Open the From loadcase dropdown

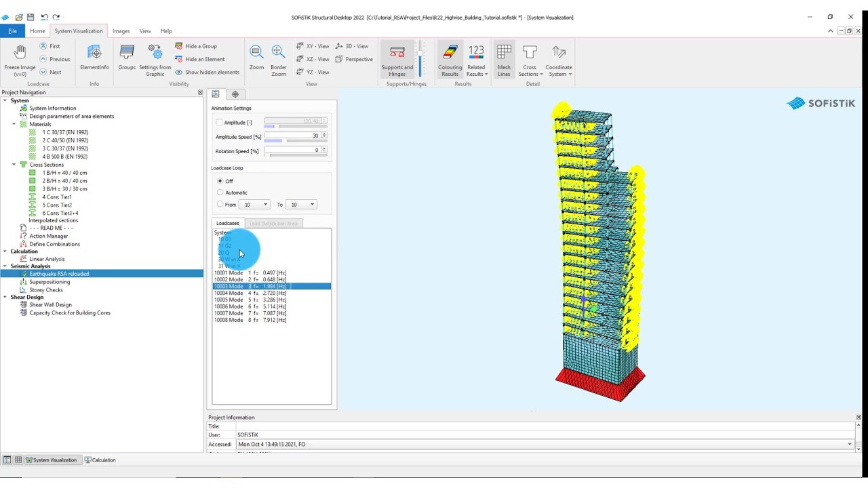point(265,205)
